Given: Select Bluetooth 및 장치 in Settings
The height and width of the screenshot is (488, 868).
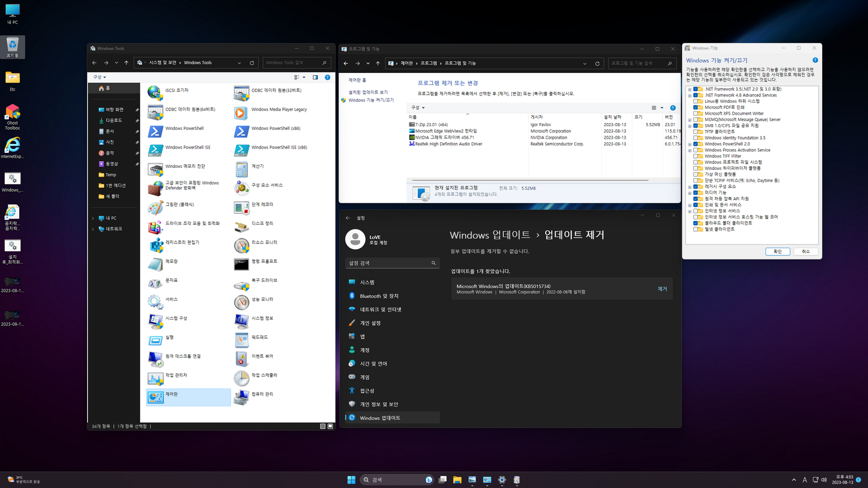Looking at the screenshot, I should 392,296.
